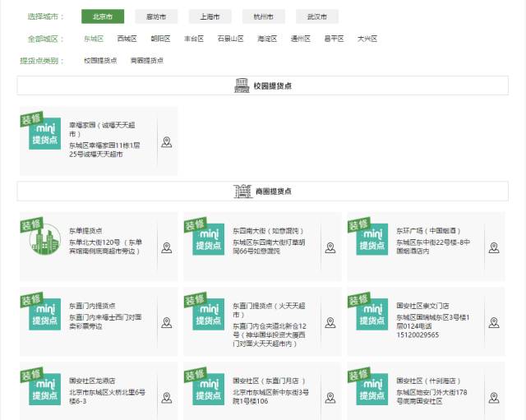Choose 大兴区 district filter
526x420 pixels.
click(367, 39)
